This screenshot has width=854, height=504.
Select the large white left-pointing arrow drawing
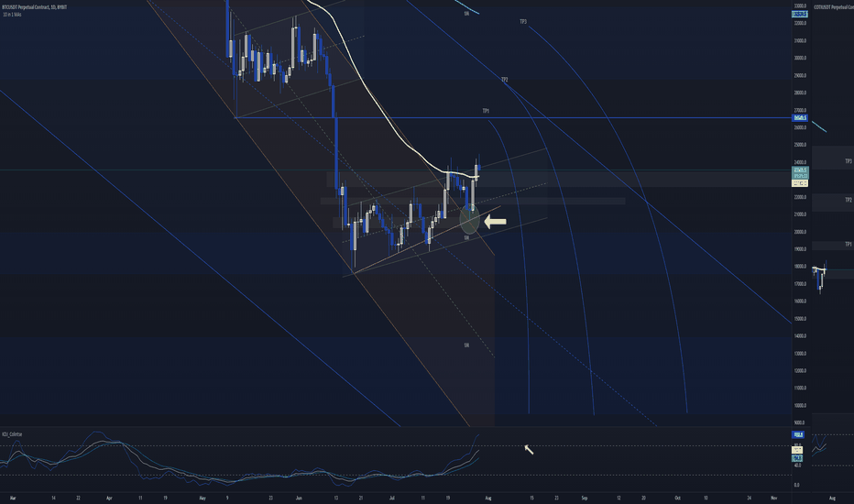(x=495, y=222)
